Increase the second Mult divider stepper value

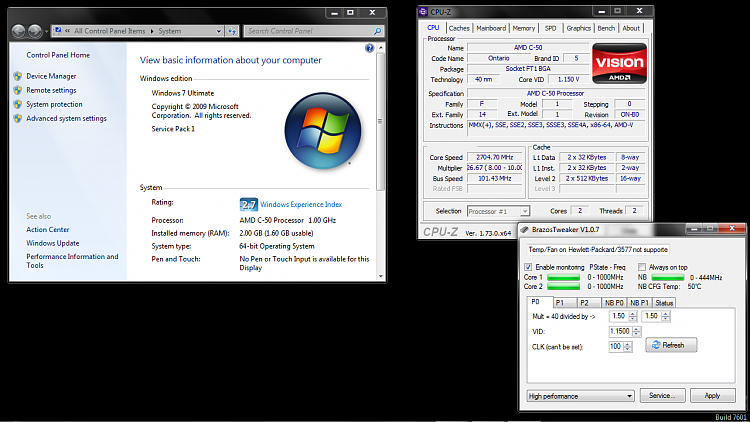click(665, 314)
